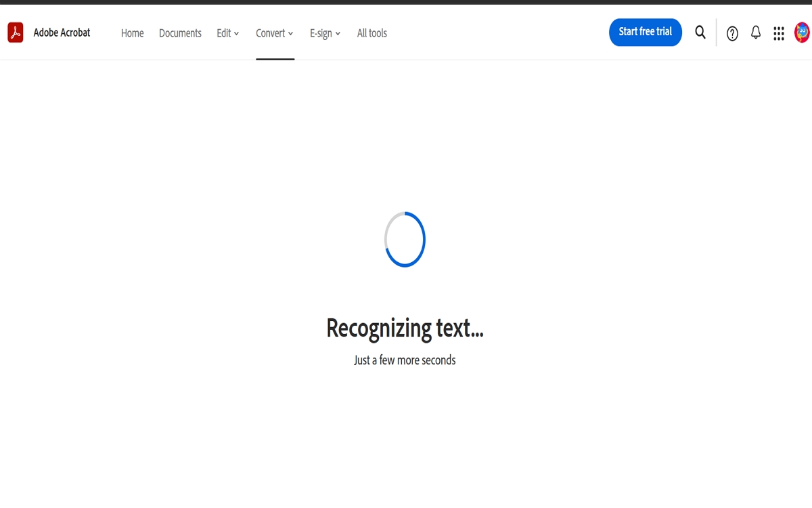Open help via the question mark icon

pyautogui.click(x=732, y=33)
